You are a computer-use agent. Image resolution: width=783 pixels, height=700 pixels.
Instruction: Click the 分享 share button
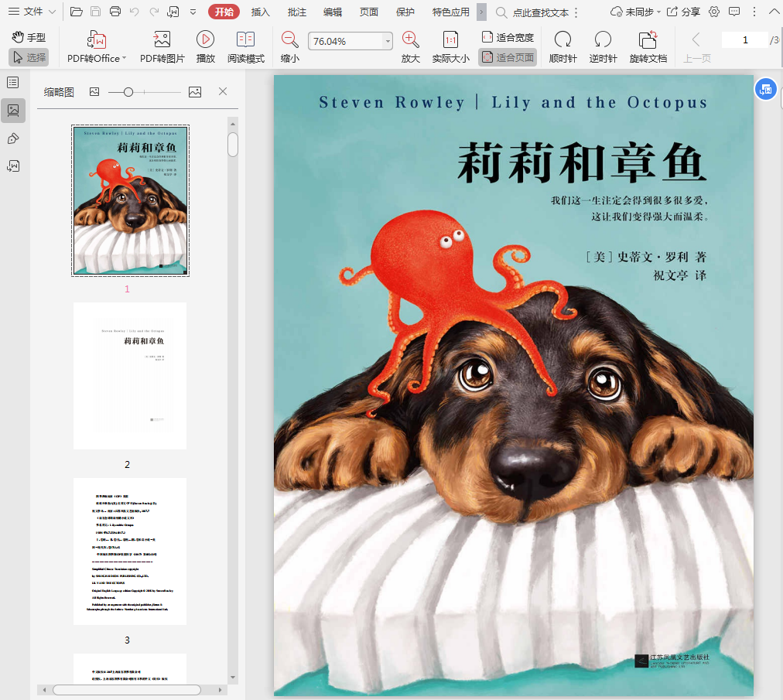coord(683,12)
